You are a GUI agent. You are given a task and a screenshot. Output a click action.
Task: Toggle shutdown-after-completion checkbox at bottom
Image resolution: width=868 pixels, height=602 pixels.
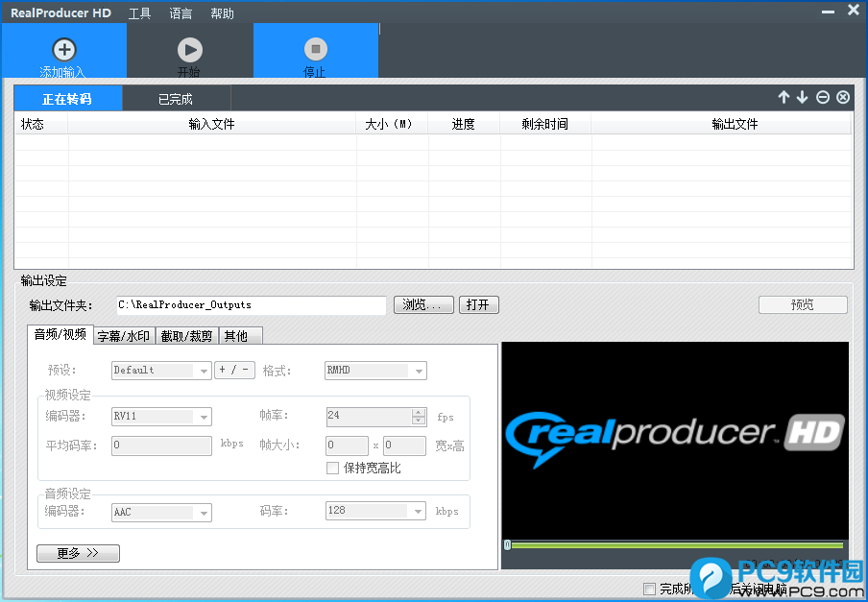tap(649, 589)
